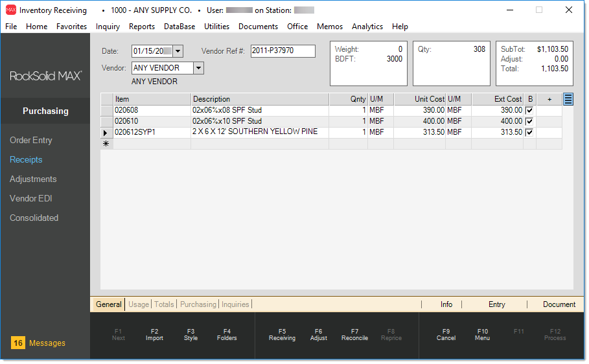
Task: Open the Utilities menu
Action: coord(216,27)
